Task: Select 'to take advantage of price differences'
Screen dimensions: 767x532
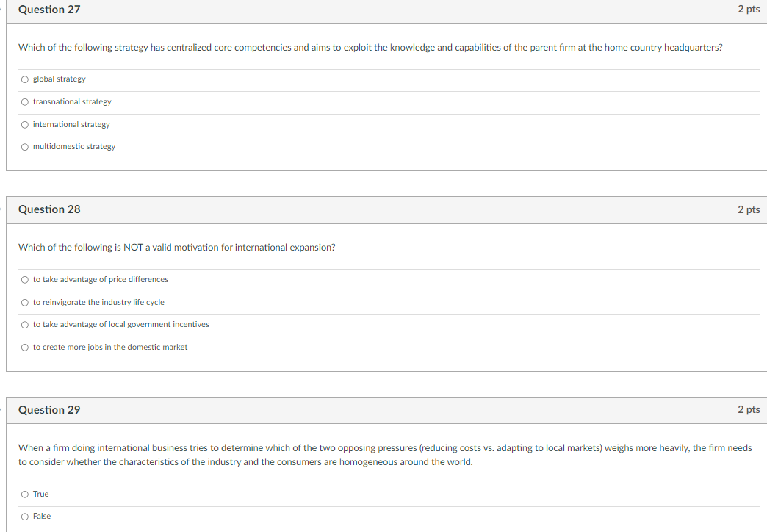Action: coord(24,279)
